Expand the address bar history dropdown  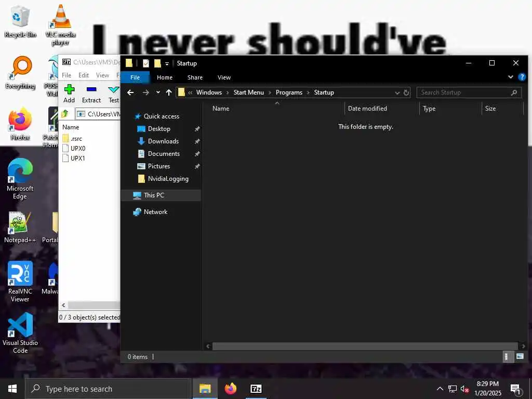[397, 92]
